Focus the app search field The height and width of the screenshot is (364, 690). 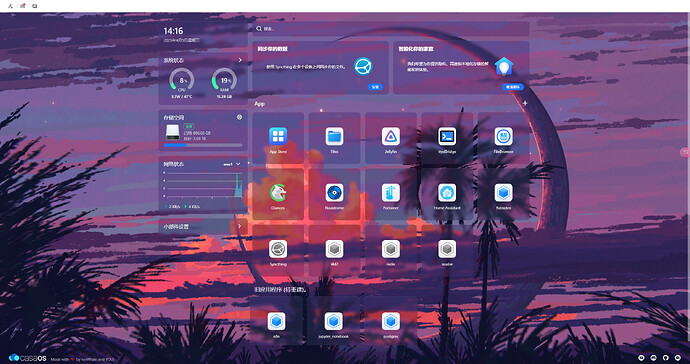391,29
